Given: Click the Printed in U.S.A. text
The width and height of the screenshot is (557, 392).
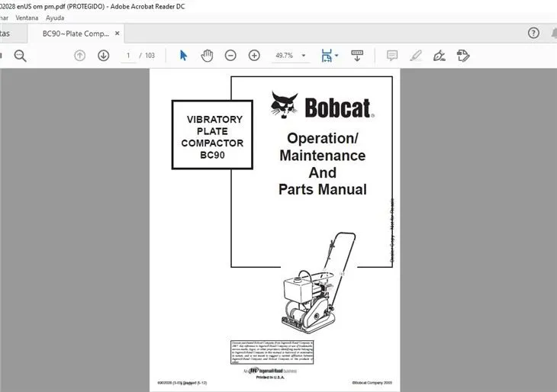Looking at the screenshot, I should [x=270, y=378].
